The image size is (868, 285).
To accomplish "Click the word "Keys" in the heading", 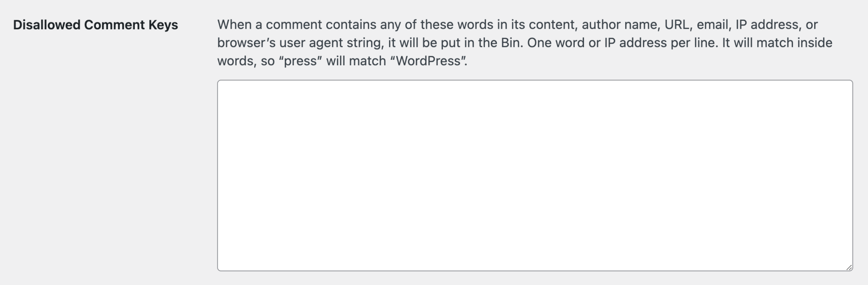I will coord(163,25).
